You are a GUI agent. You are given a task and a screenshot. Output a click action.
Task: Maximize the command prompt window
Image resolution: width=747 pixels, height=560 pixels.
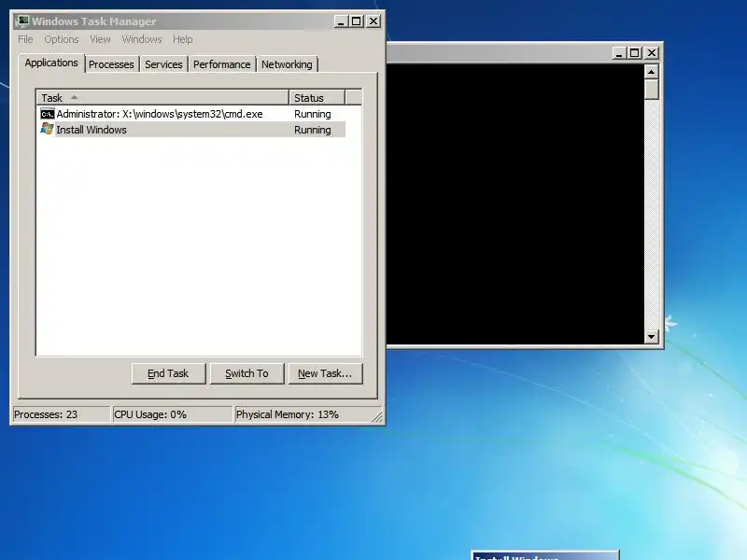pos(635,53)
